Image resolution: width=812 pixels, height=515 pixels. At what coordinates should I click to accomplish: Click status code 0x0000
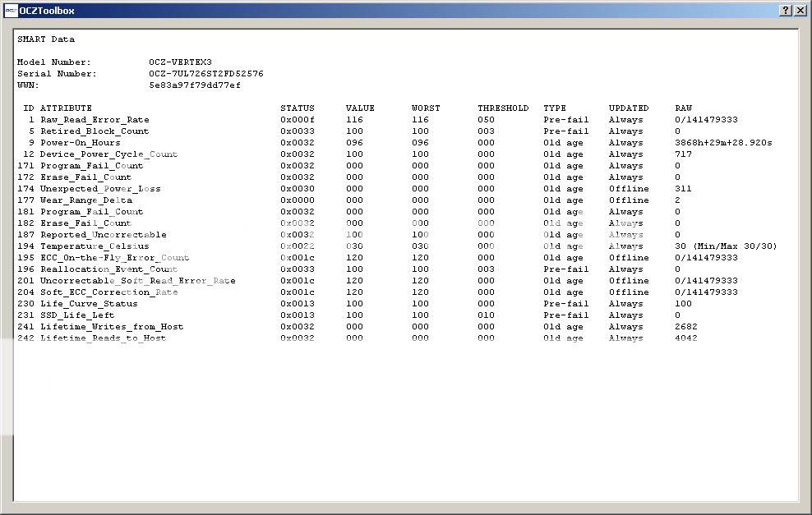point(298,200)
